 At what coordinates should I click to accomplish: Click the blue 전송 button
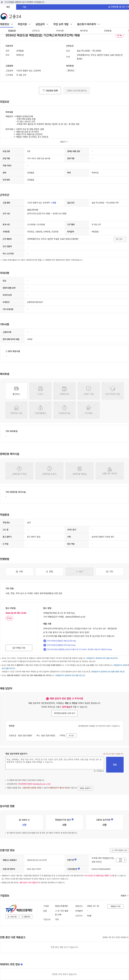click(115, 765)
